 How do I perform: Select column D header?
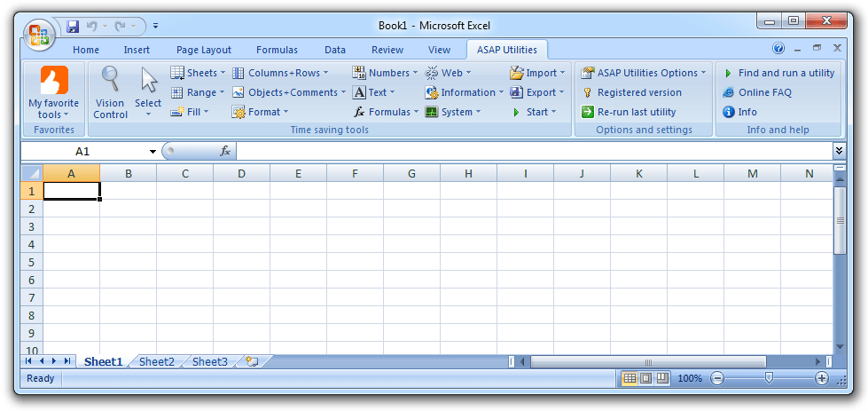click(x=241, y=173)
